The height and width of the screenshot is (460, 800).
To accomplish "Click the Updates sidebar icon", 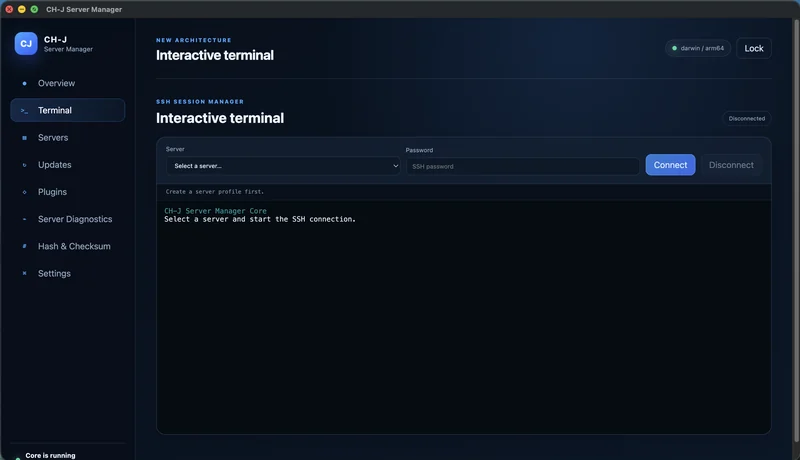I will (x=24, y=165).
